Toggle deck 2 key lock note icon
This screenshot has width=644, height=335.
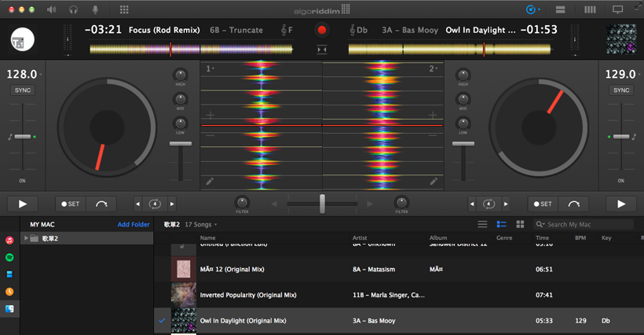(634, 137)
